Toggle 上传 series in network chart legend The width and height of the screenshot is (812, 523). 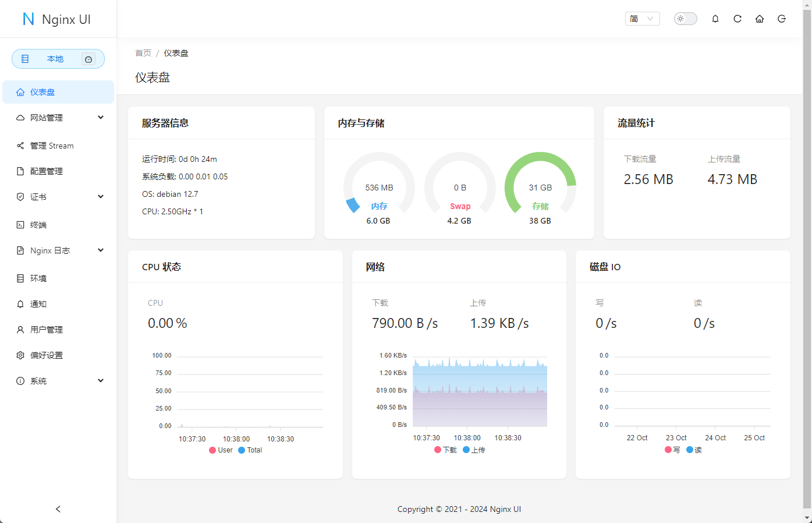[474, 450]
